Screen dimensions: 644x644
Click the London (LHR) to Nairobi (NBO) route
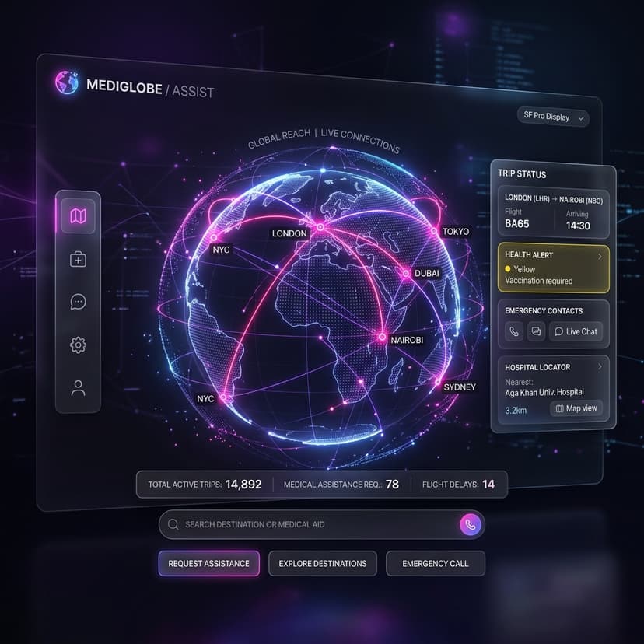click(554, 199)
